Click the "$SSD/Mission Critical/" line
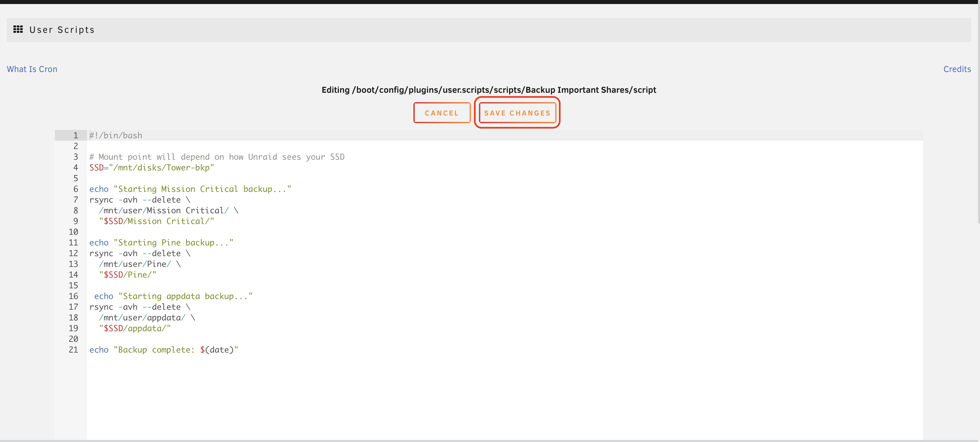Image resolution: width=980 pixels, height=442 pixels. point(156,221)
